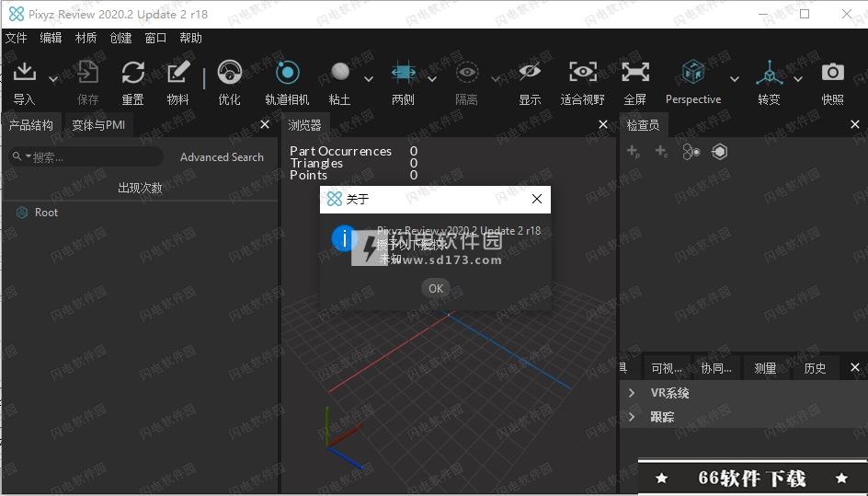The width and height of the screenshot is (868, 496).
Task: Open the search magnifier options dropdown
Action: (21, 156)
